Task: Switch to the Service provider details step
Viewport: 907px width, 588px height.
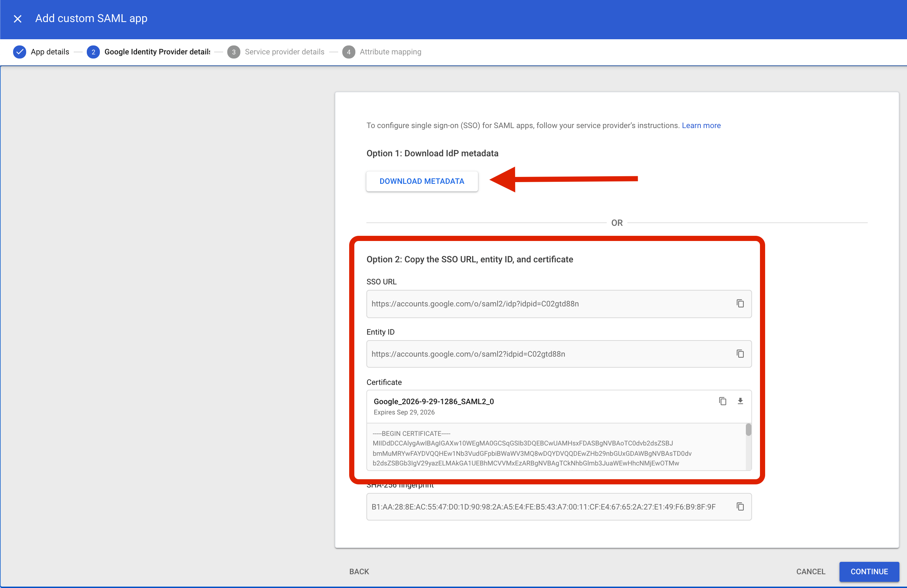Action: tap(284, 52)
